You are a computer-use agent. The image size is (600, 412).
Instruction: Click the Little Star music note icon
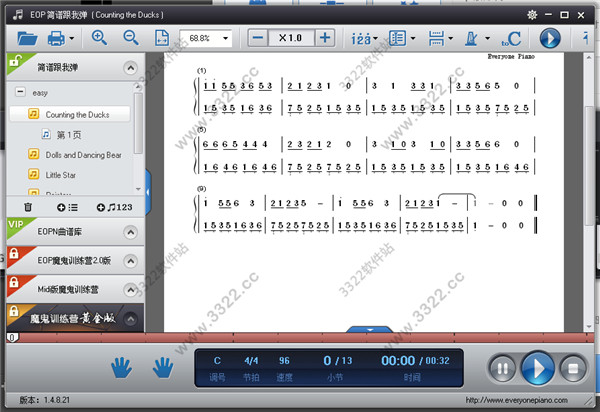pos(34,174)
